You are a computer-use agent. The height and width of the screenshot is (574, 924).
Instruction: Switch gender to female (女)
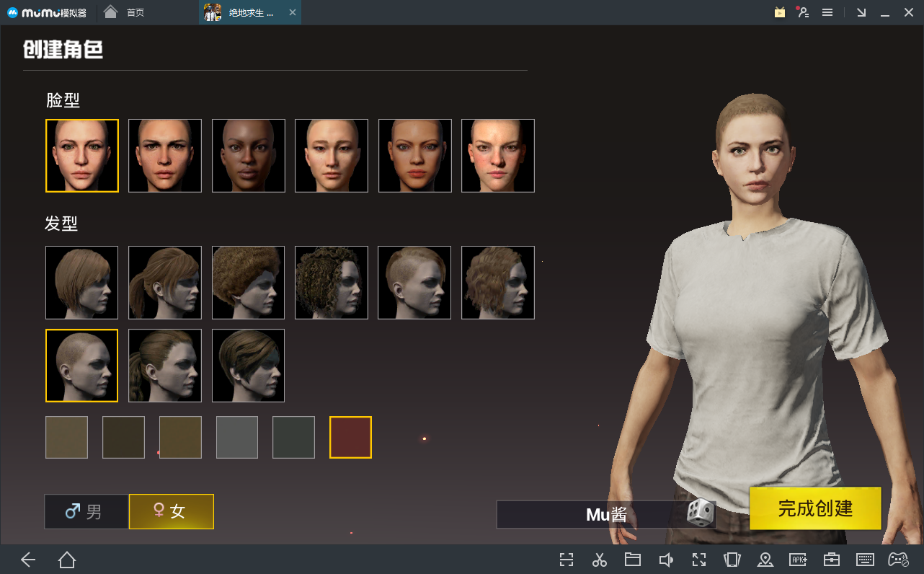point(172,511)
